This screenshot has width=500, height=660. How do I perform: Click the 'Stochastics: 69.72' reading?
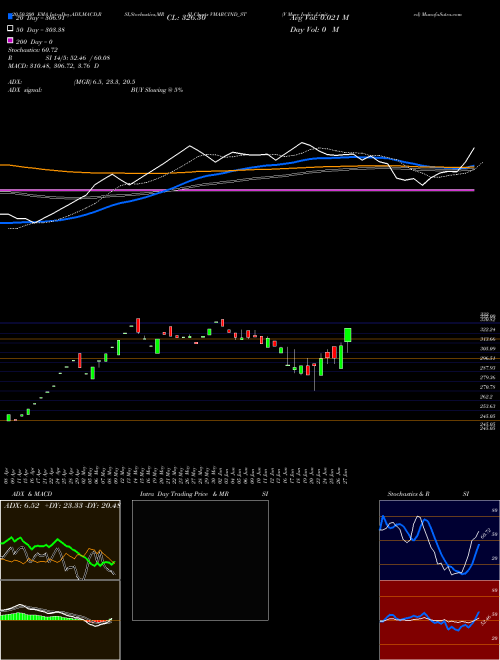[x=33, y=50]
